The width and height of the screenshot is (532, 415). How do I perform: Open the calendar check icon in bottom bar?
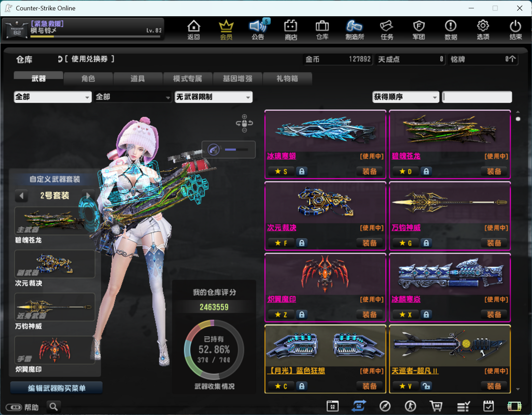tap(489, 406)
